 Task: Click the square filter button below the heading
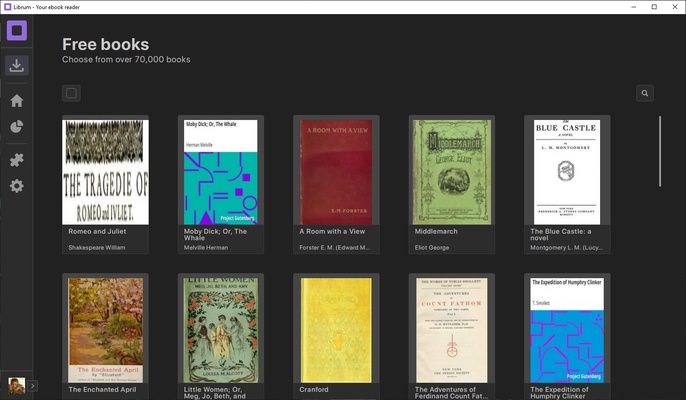pyautogui.click(x=71, y=93)
